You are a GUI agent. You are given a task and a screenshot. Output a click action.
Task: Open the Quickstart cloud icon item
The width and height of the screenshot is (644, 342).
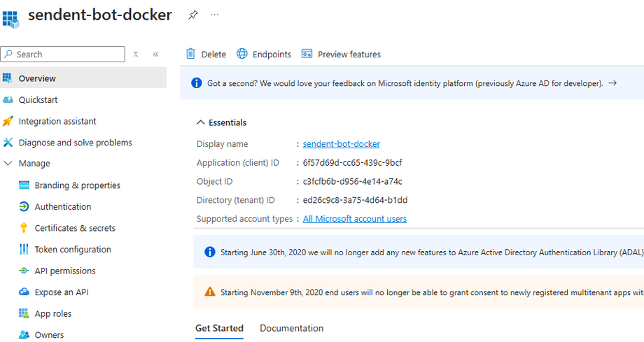point(8,99)
